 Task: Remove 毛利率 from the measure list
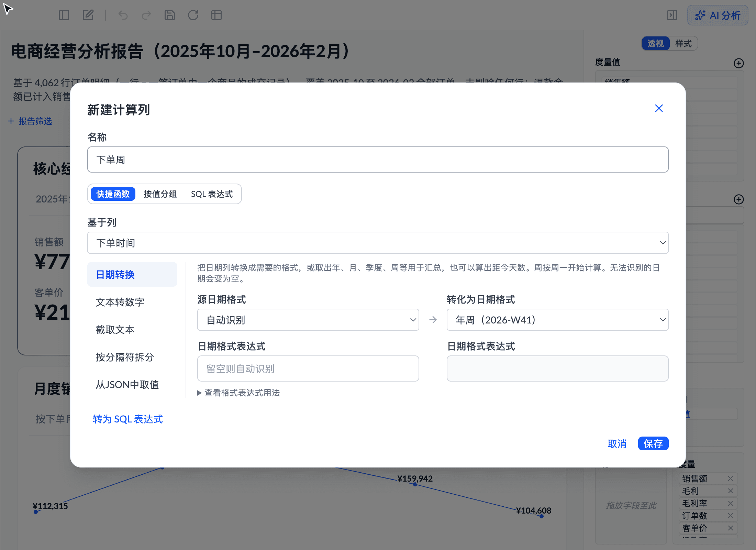click(x=731, y=503)
